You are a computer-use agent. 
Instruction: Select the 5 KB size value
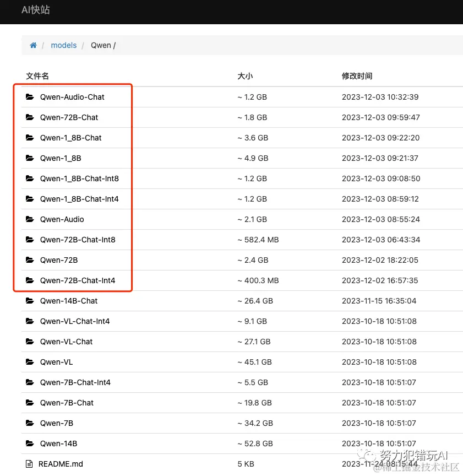tap(246, 464)
